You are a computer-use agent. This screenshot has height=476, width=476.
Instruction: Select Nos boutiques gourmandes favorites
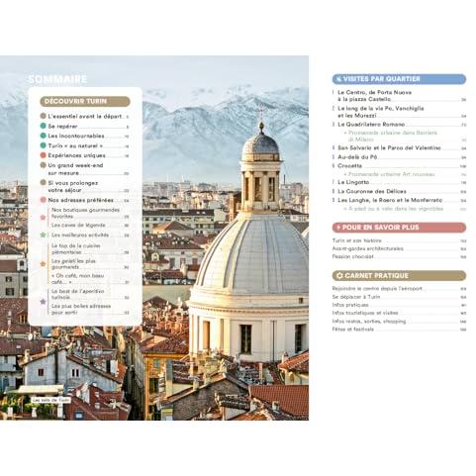[x=90, y=213]
